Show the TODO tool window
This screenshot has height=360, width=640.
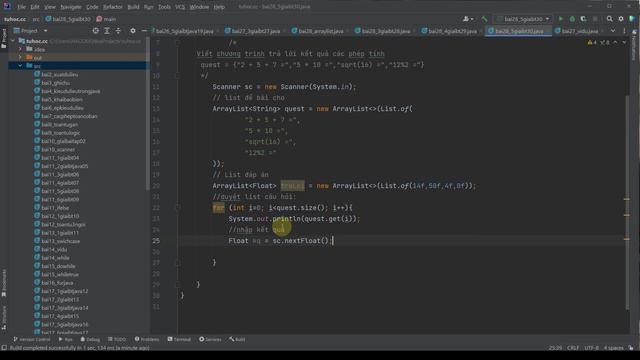117,339
